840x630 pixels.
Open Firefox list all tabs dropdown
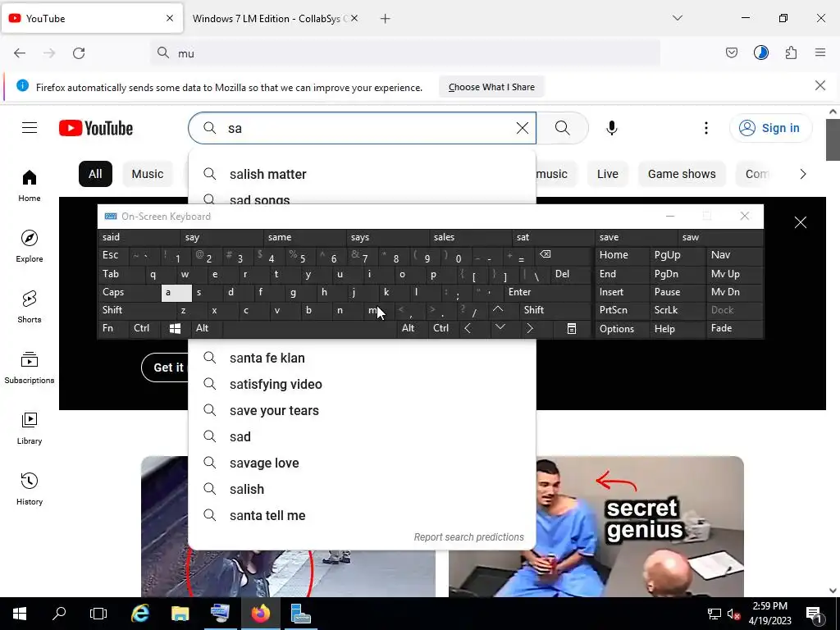point(677,18)
